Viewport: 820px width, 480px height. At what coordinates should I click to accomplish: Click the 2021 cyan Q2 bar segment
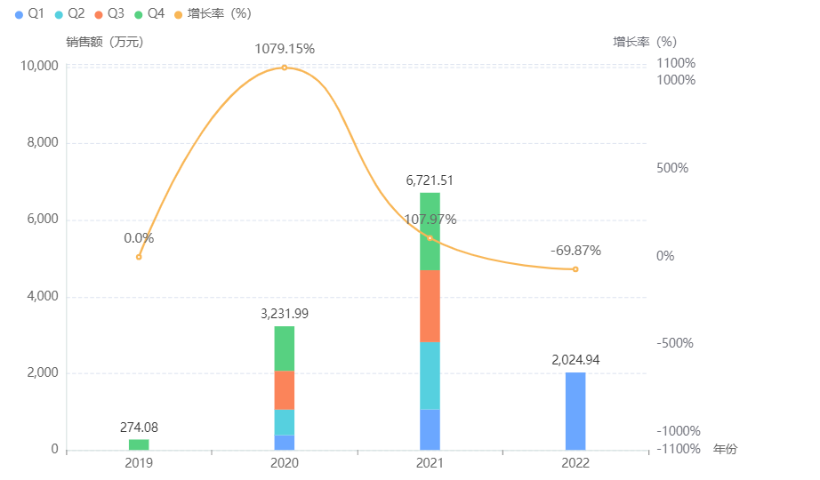click(430, 375)
